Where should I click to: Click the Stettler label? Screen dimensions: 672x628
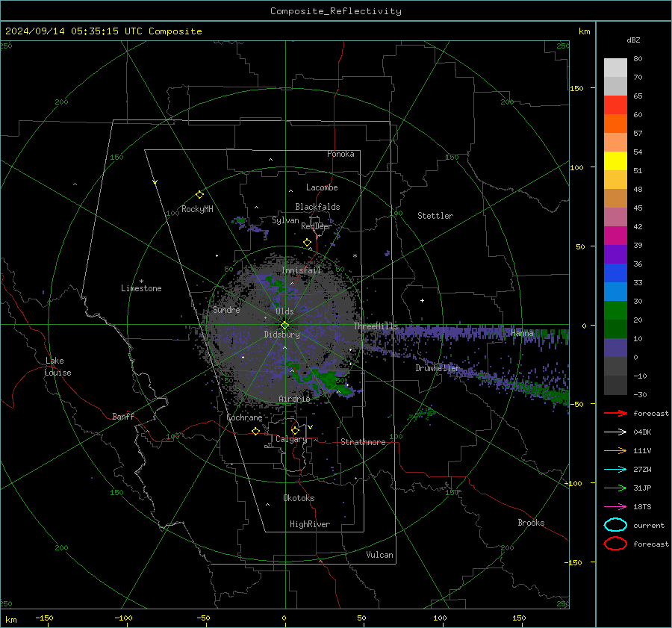pos(435,216)
